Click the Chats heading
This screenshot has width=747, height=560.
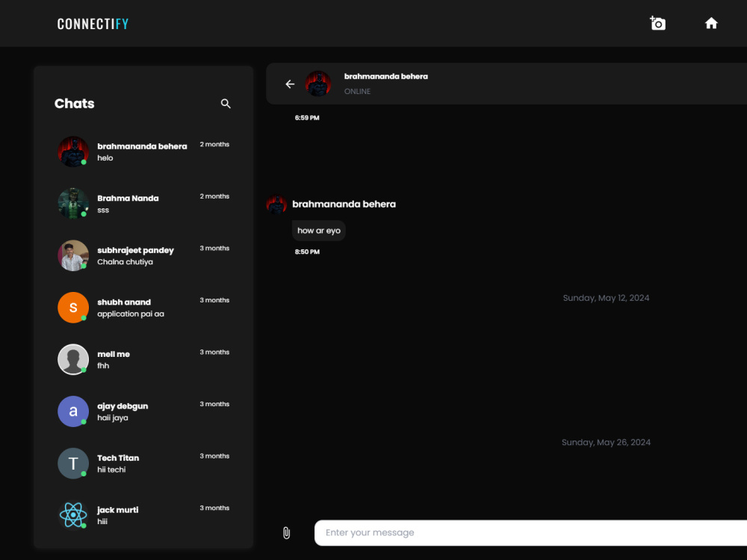[74, 103]
